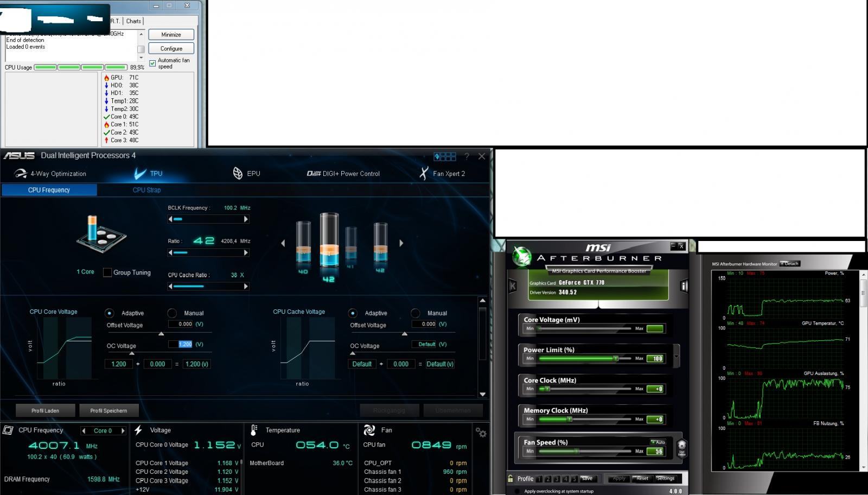Click CPU Cache Offset Voltage value field
The image size is (868, 495).
(424, 324)
